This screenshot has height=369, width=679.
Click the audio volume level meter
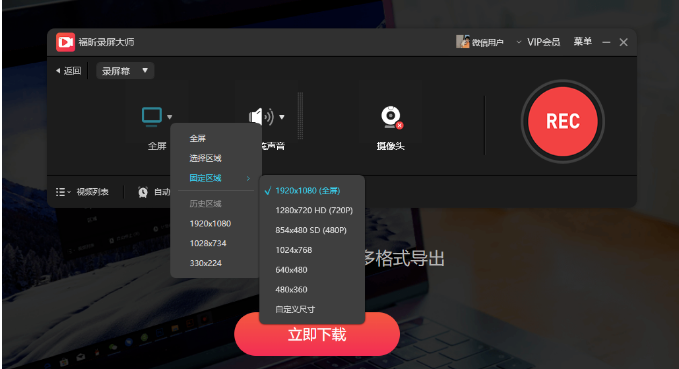pos(300,116)
